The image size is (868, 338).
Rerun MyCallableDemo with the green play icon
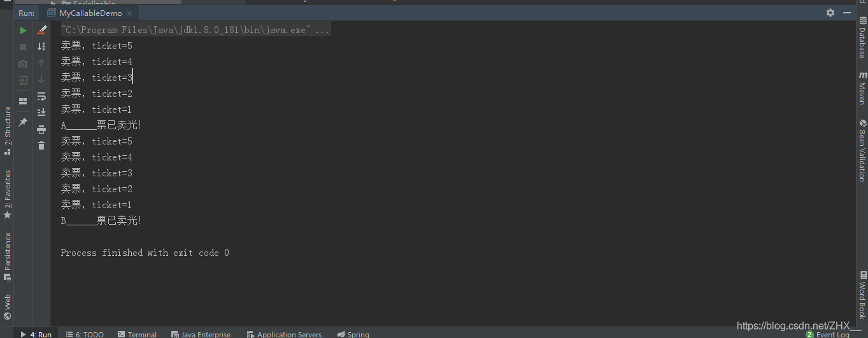23,30
